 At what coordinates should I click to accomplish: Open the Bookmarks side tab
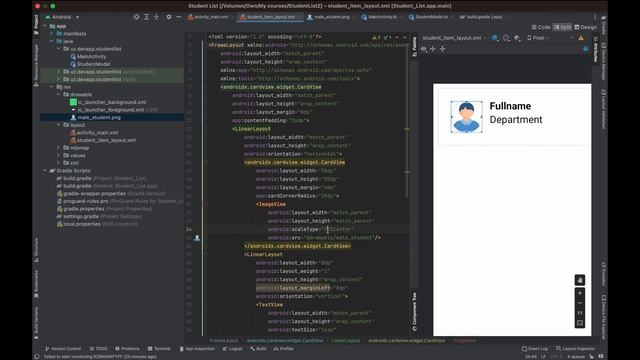pos(36,284)
